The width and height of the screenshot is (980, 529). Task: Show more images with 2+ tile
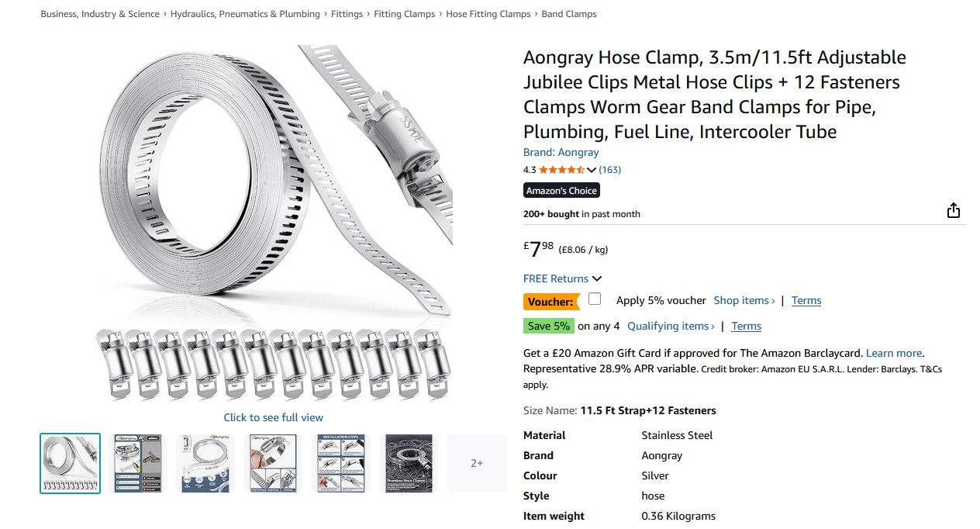pyautogui.click(x=477, y=463)
